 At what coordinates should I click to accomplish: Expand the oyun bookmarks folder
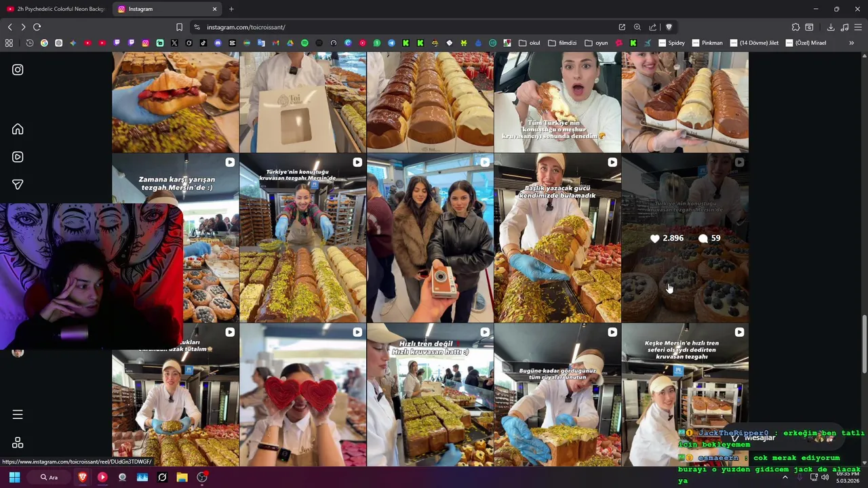596,43
